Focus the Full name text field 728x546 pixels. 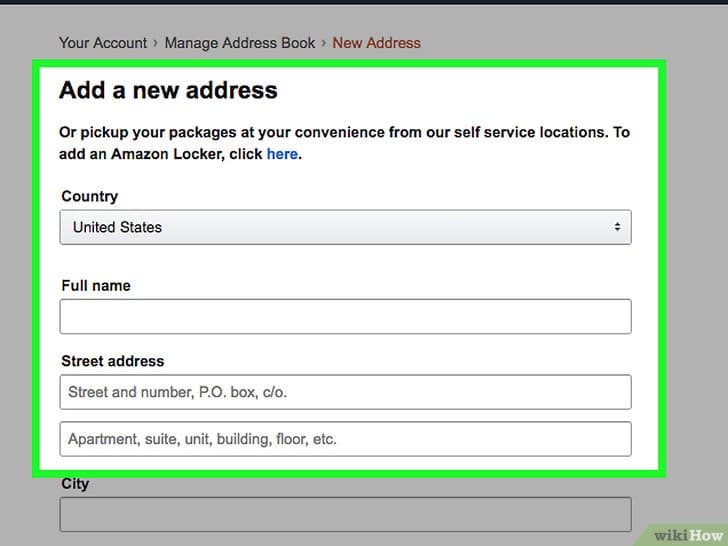[x=345, y=316]
